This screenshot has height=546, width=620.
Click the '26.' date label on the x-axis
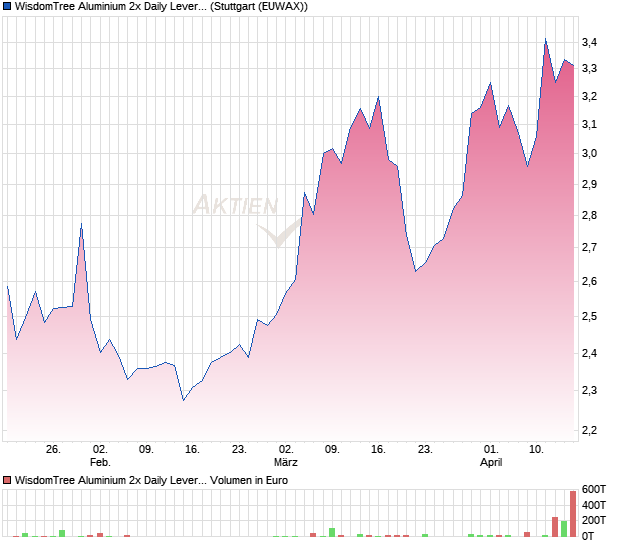[54, 450]
